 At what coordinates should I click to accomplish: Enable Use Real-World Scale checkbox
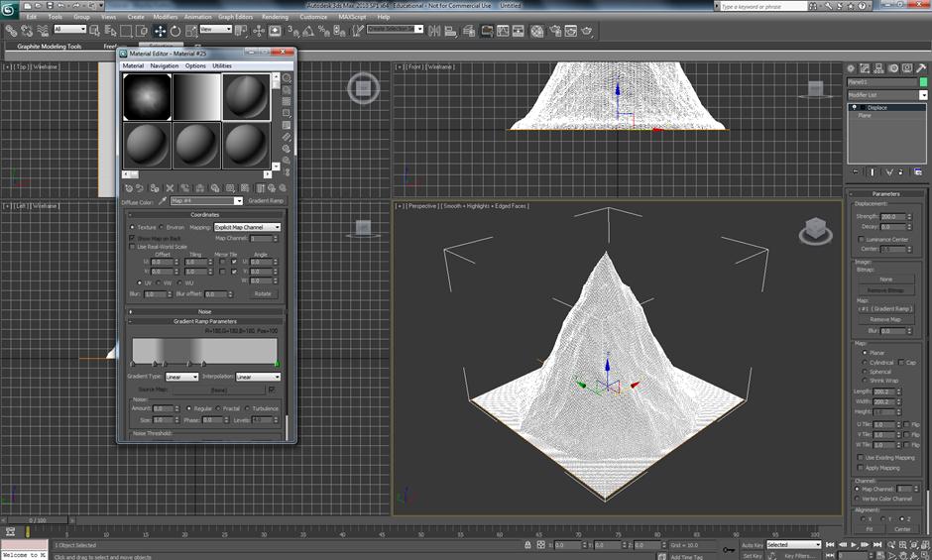pyautogui.click(x=134, y=246)
